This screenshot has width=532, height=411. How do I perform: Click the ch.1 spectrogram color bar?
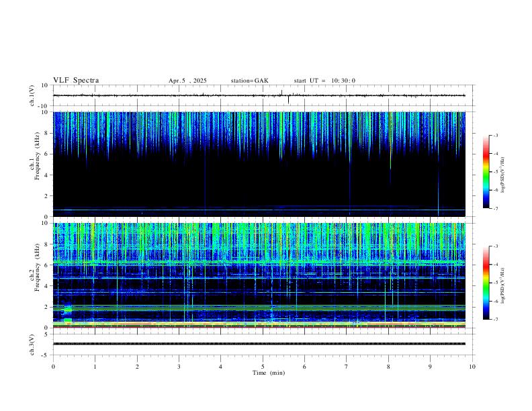486,172
